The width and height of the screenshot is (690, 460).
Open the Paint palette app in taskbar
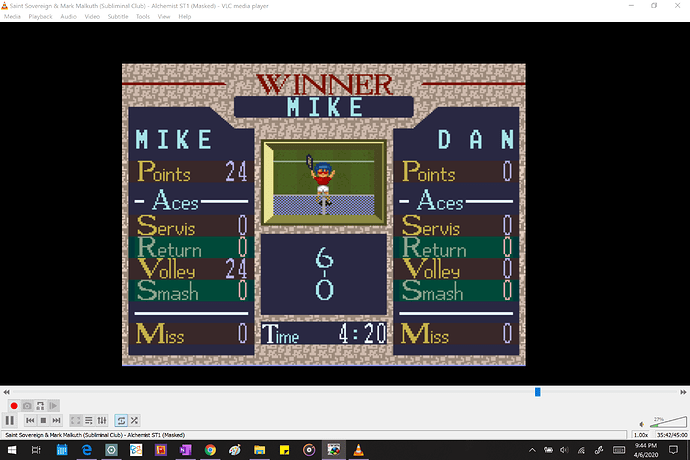(235, 450)
